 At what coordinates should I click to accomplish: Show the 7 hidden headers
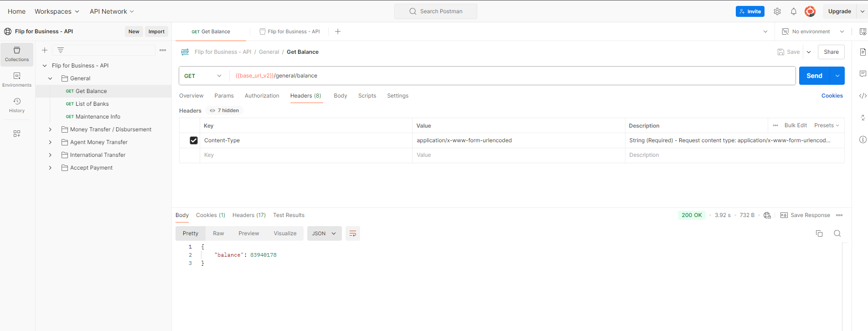pos(225,110)
